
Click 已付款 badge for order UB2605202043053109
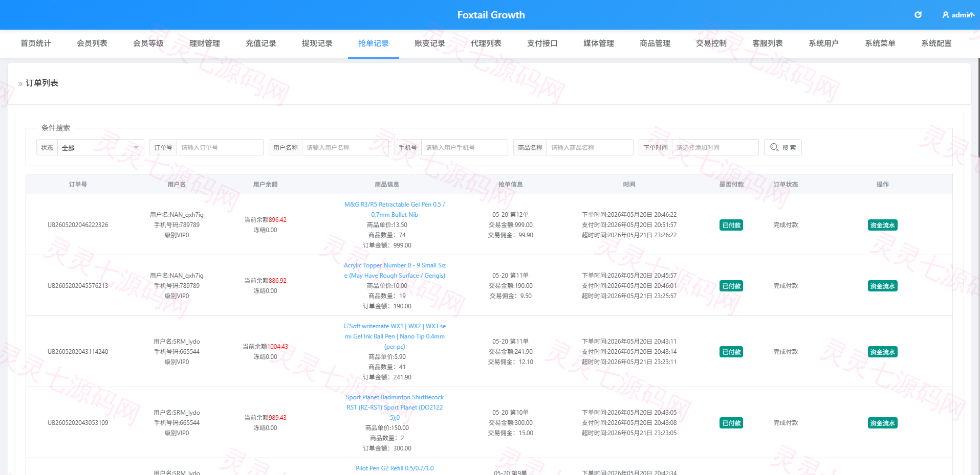click(x=731, y=423)
